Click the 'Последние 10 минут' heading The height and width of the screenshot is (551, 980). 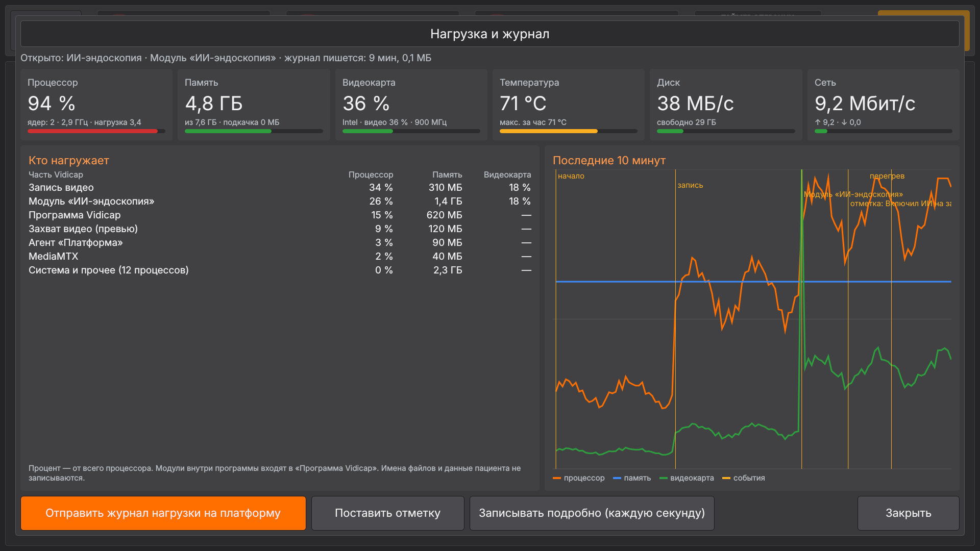(x=609, y=160)
